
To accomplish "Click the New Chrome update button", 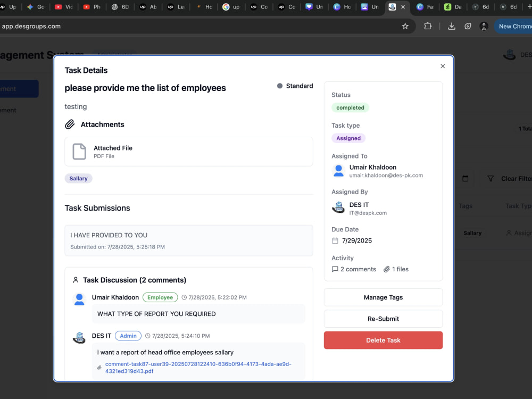I will coord(513,26).
